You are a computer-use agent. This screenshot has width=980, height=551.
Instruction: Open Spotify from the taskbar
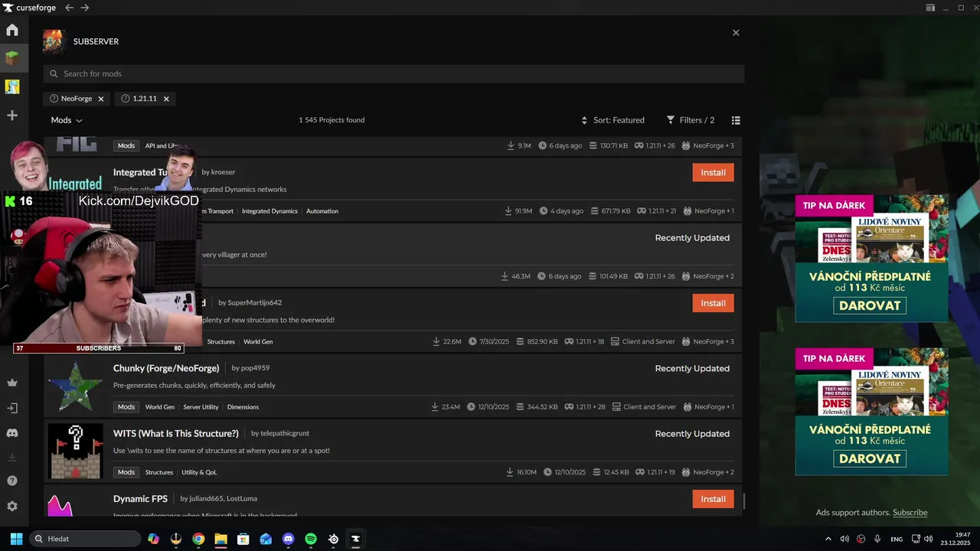coord(311,539)
